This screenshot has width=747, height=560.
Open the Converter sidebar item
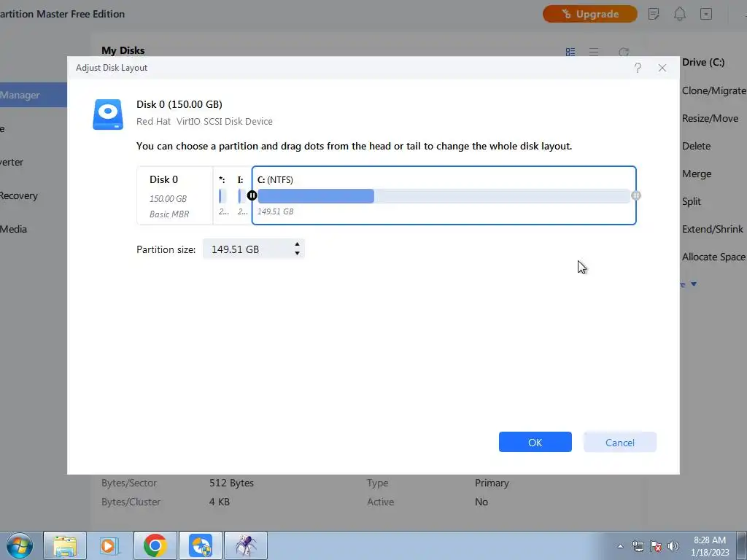coord(12,162)
